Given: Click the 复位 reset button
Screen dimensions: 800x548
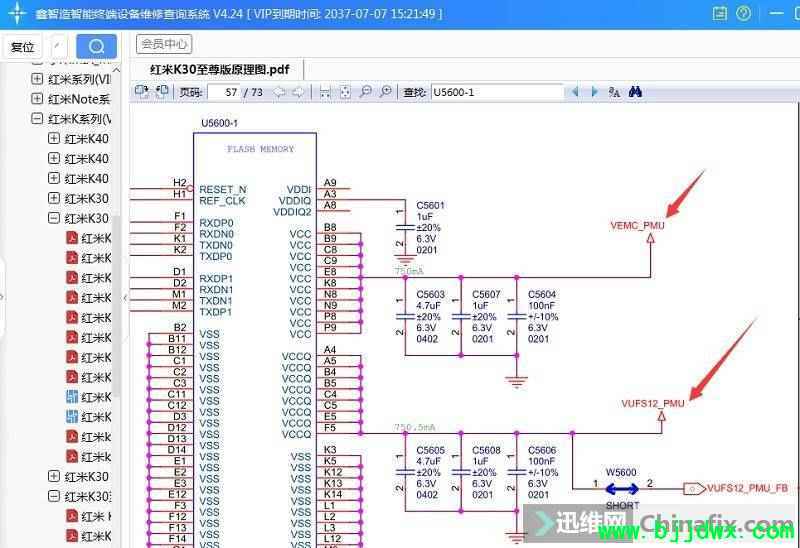Looking at the screenshot, I should [23, 47].
